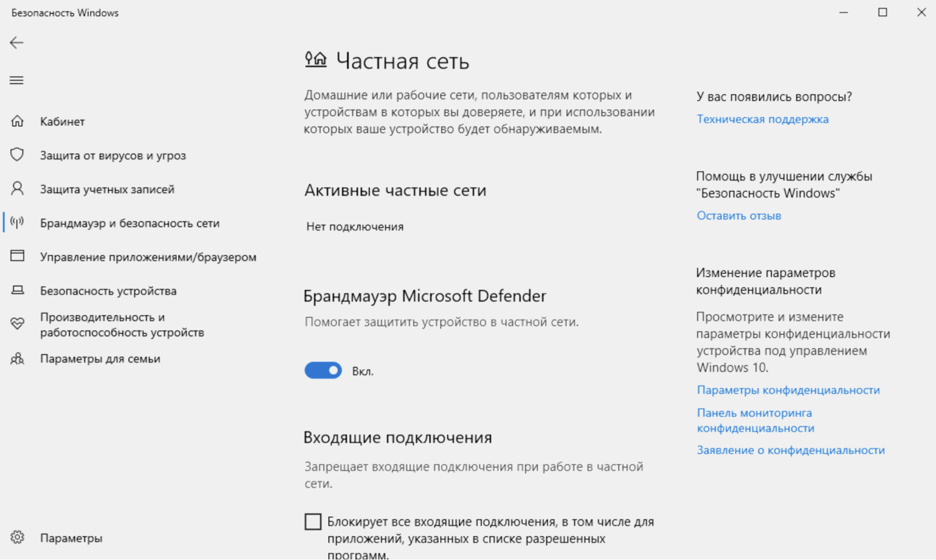Click the firewall antenna signal icon
This screenshot has height=560, width=936.
tap(17, 223)
